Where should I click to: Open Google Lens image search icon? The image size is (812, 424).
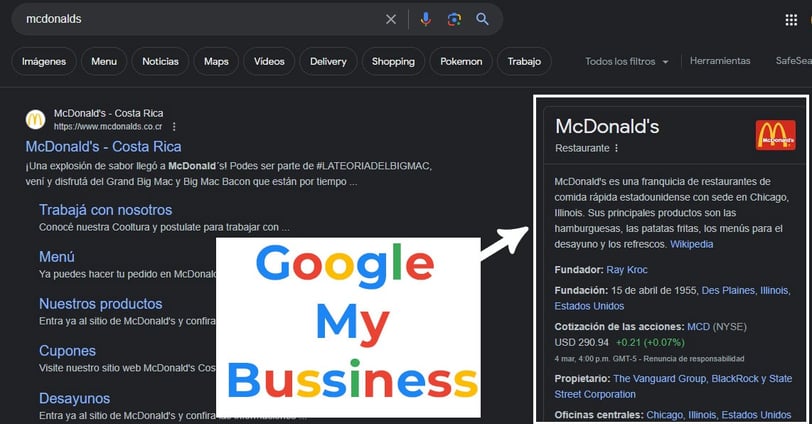click(454, 19)
